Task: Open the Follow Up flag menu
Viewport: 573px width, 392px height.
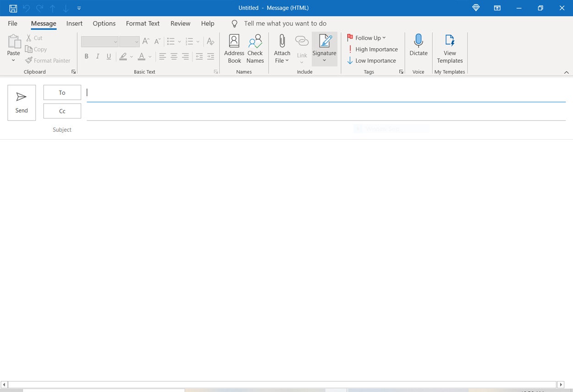Action: click(x=366, y=38)
